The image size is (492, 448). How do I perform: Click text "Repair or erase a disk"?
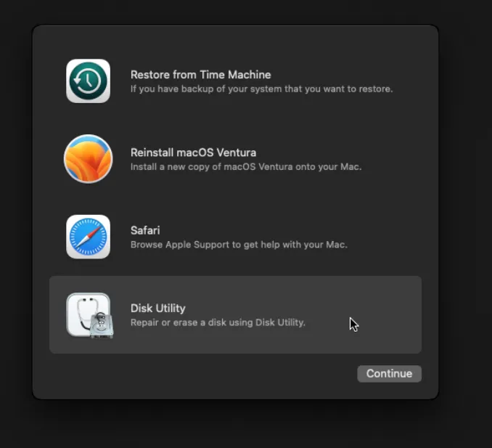178,322
